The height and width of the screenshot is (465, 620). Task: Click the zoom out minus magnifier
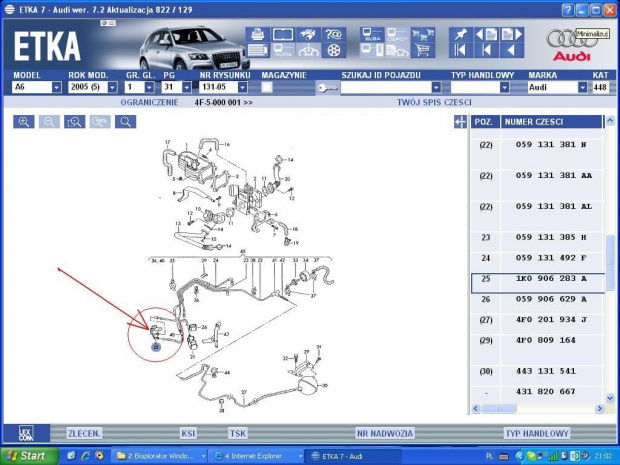(49, 122)
